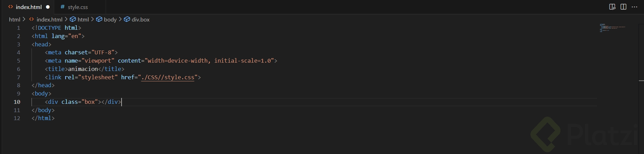Open the editor More Actions ellipsis menu
This screenshot has height=154, width=644.
tap(634, 7)
